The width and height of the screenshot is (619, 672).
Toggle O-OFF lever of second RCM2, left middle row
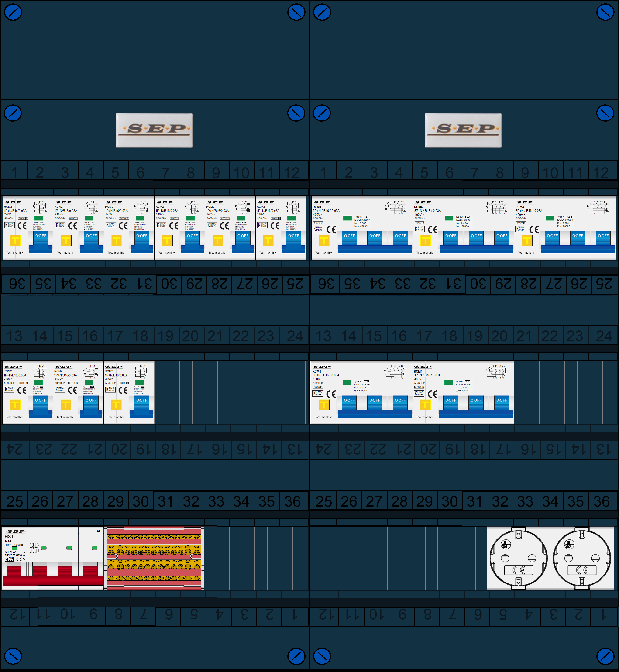[91, 406]
